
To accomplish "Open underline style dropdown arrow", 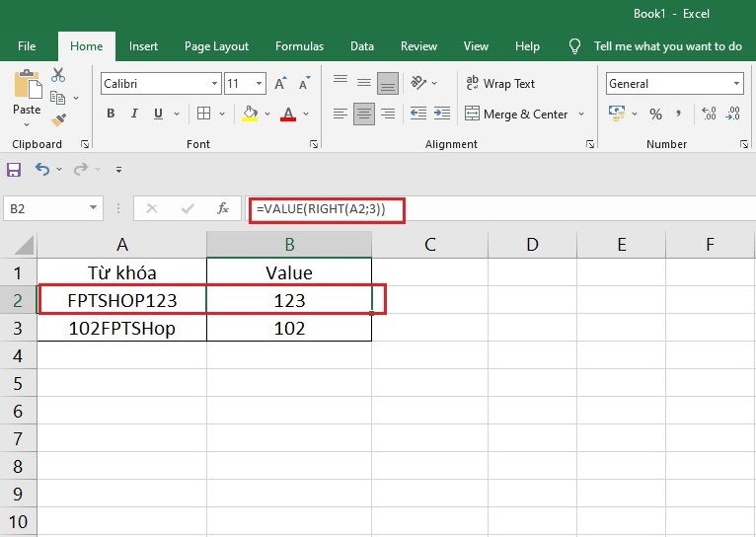I will (177, 115).
